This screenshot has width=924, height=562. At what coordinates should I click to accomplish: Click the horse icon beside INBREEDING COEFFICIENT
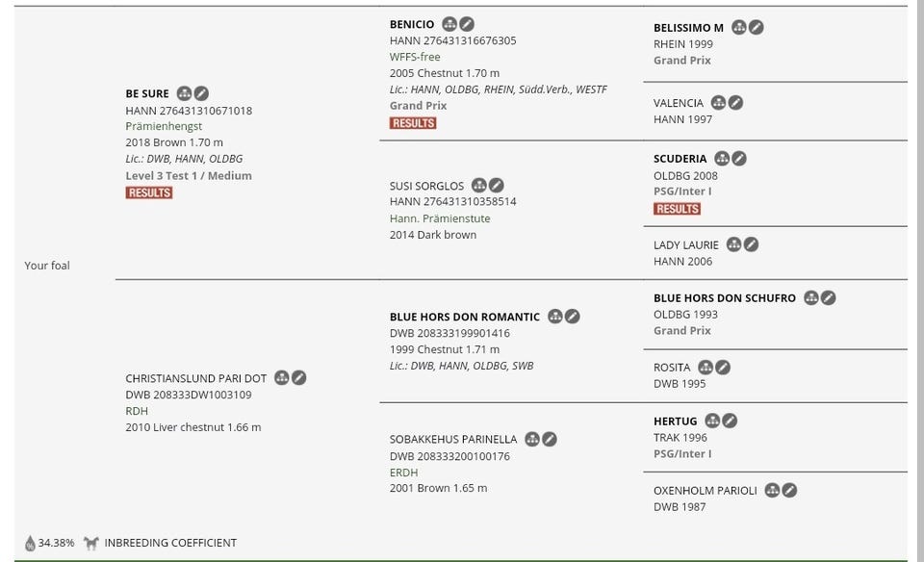point(91,543)
